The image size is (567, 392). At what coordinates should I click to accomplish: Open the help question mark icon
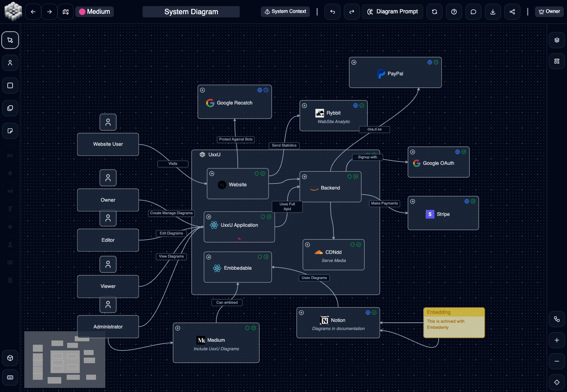454,12
